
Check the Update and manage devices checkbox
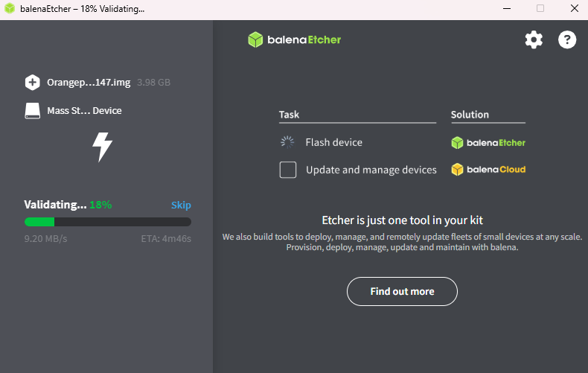(288, 170)
